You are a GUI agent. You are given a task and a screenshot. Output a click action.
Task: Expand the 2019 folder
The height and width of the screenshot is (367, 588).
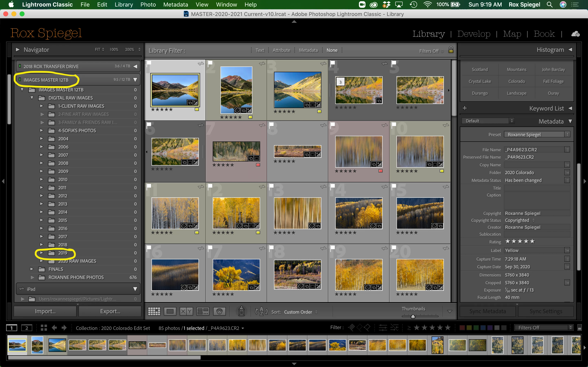[42, 253]
